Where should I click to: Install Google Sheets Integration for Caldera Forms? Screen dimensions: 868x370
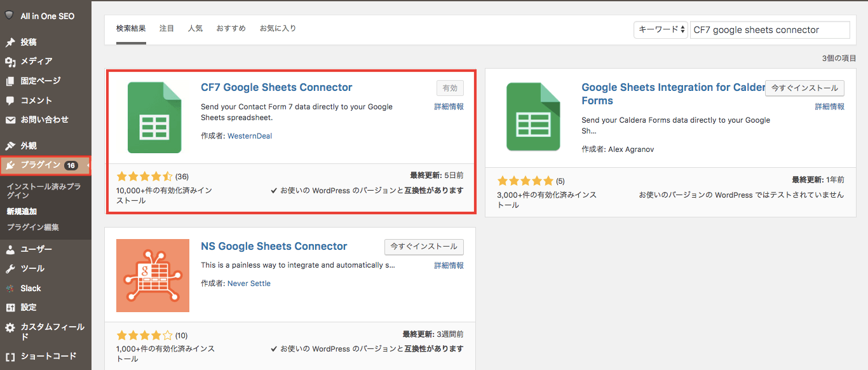pos(804,88)
